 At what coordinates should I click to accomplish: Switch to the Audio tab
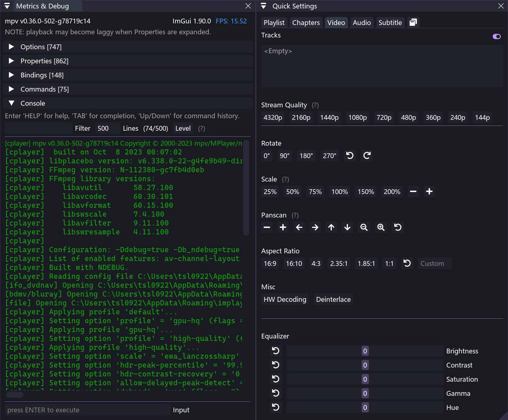(361, 23)
